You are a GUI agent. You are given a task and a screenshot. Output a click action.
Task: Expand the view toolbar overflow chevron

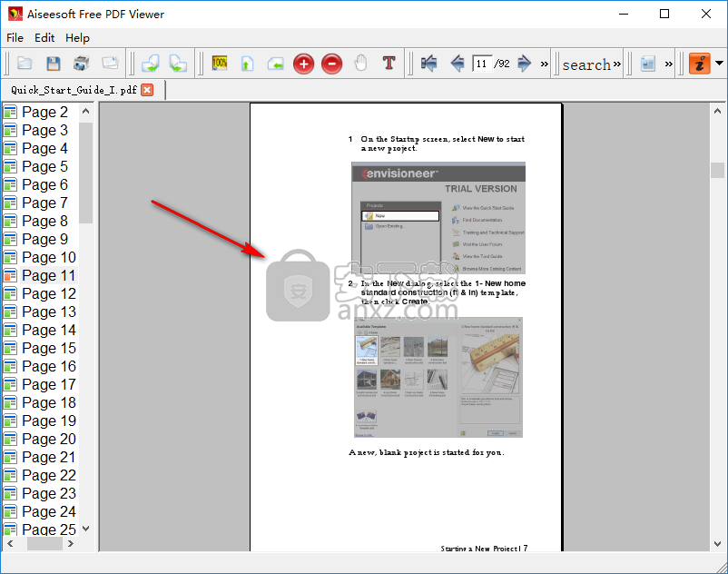coord(669,64)
